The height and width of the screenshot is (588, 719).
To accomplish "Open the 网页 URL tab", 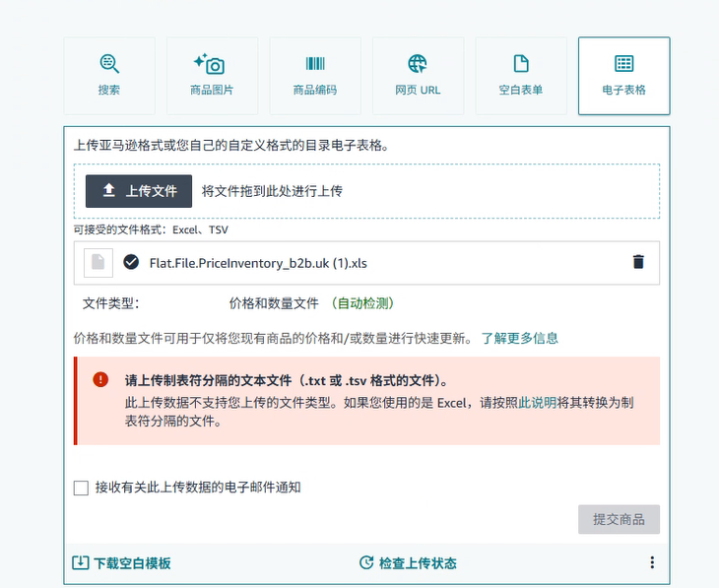I will click(x=419, y=76).
